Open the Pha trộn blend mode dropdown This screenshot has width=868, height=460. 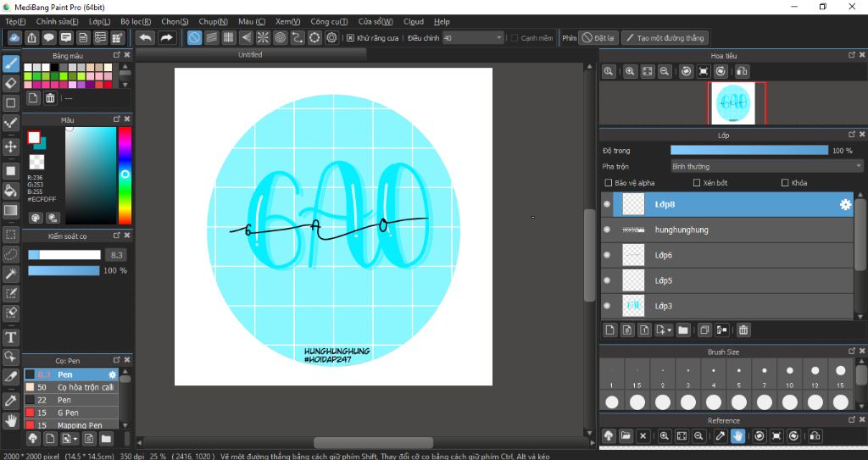point(766,166)
